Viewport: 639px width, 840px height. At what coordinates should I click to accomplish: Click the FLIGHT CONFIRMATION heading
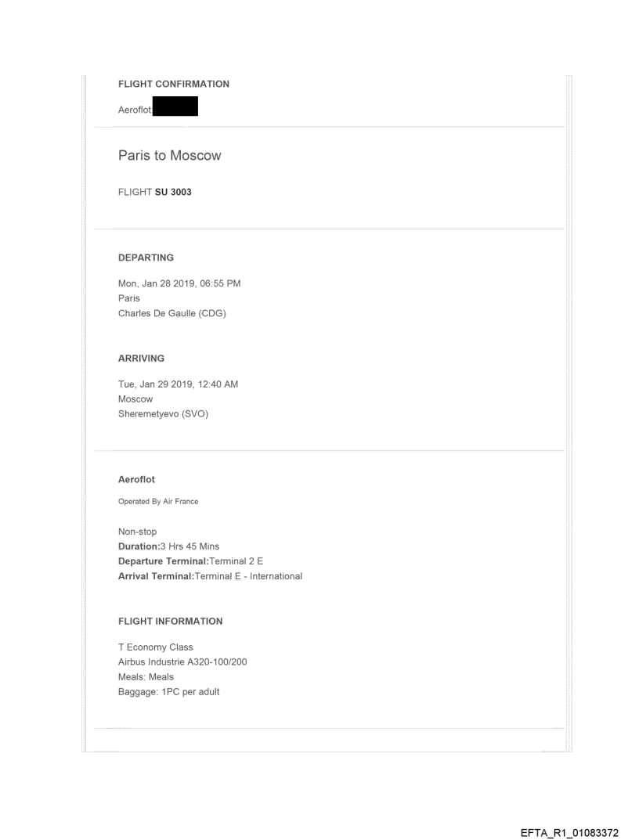point(173,84)
